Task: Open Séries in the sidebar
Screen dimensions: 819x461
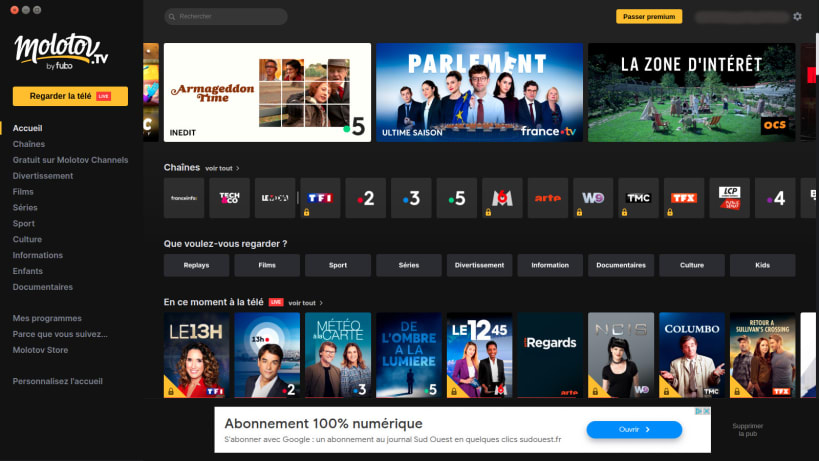Action: (25, 207)
